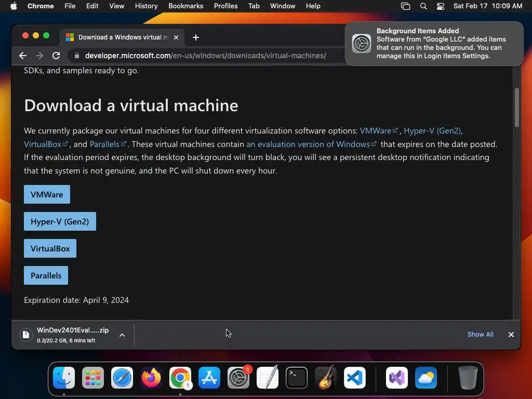Close the downloads bar
Viewport: 532px width, 399px height.
point(511,335)
